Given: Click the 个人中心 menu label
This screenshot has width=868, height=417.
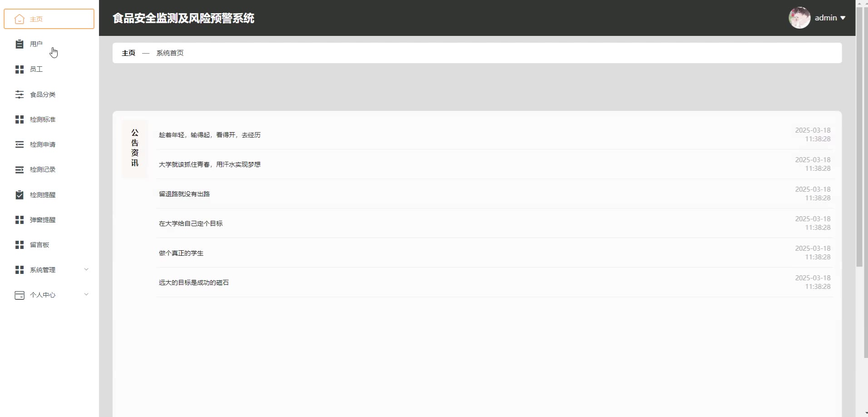Looking at the screenshot, I should point(43,295).
